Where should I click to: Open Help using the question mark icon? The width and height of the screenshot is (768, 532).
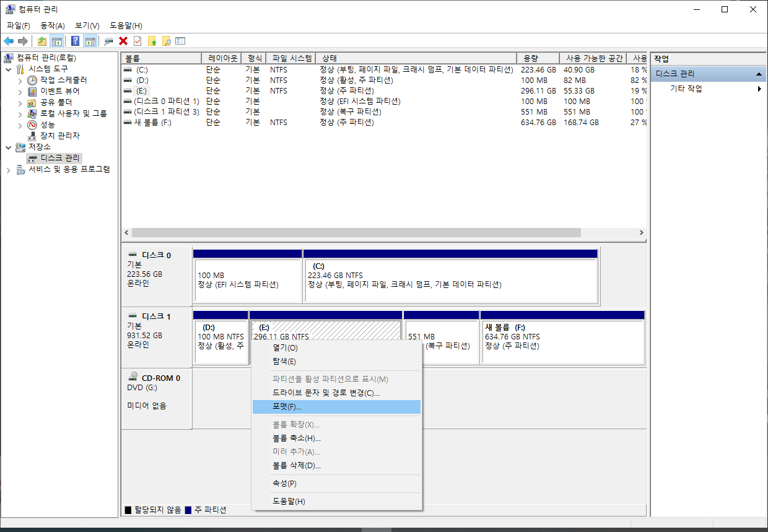(76, 41)
